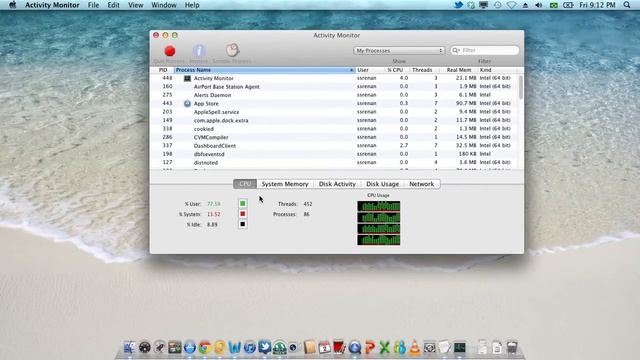The width and height of the screenshot is (640, 360).
Task: Open the Trash in the Dock
Action: [512, 347]
